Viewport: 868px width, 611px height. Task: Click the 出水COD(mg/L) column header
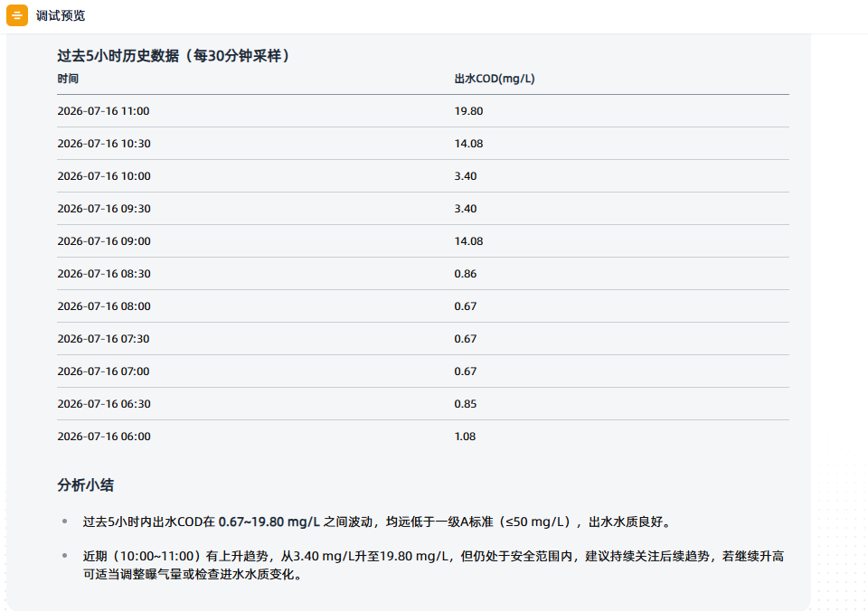495,79
